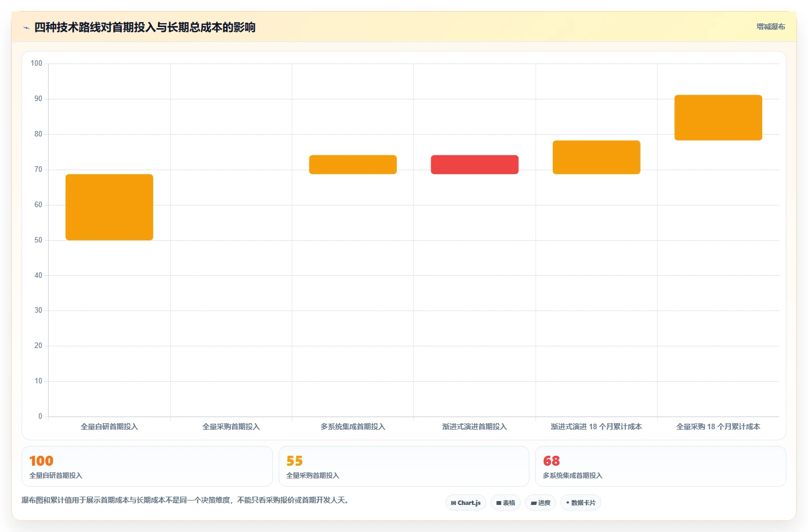The width and height of the screenshot is (808, 532).
Task: Click x-axis label 渐进式演进 18 个月累计成本
Action: click(596, 426)
